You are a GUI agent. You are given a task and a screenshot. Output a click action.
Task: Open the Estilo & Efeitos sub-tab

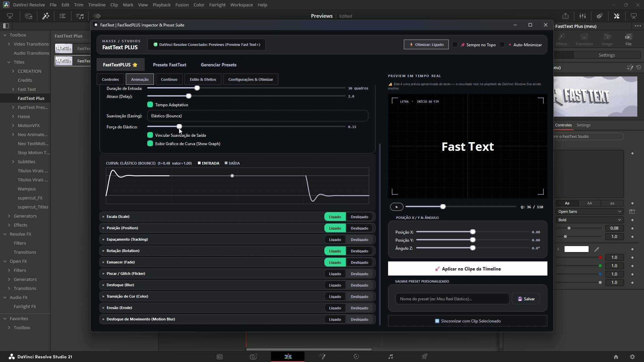pyautogui.click(x=203, y=79)
